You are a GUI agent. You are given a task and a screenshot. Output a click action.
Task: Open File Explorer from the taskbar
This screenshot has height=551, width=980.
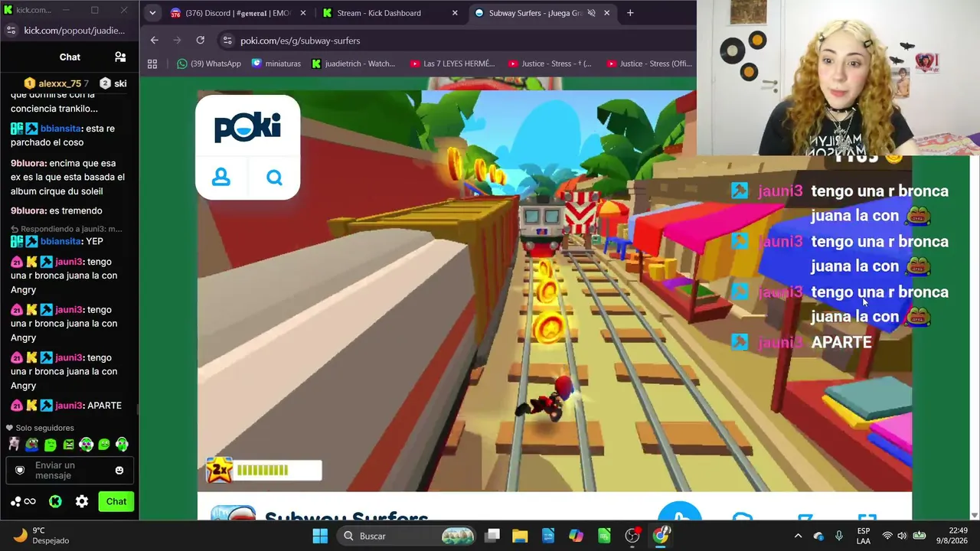point(520,536)
